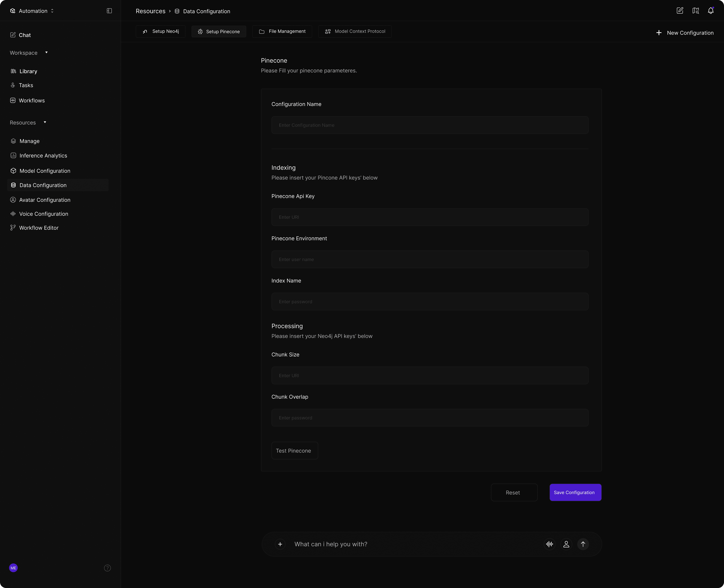Click the Reset button
Image resolution: width=724 pixels, height=588 pixels.
click(514, 492)
